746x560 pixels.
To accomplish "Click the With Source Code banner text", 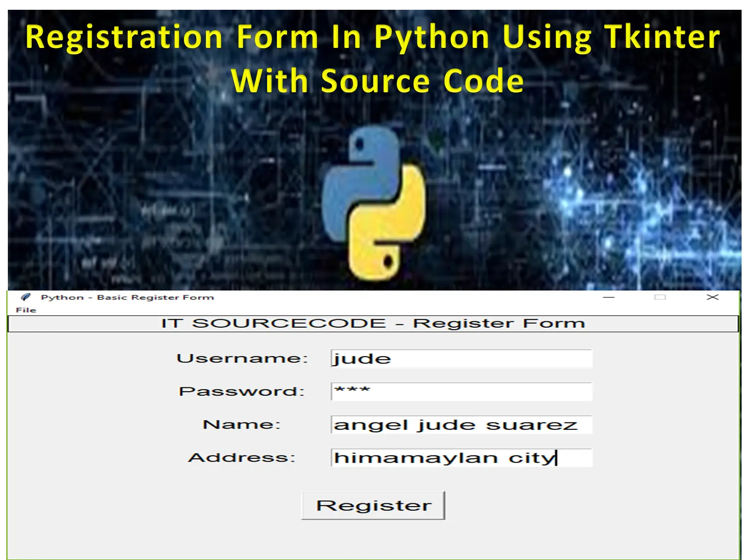I will [377, 81].
